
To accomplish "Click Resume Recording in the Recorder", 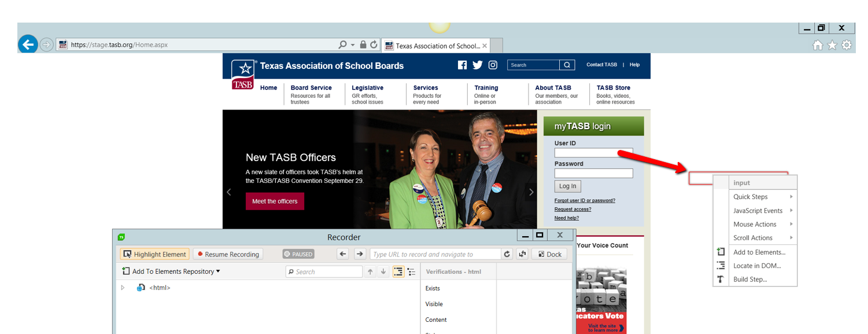I will point(227,254).
